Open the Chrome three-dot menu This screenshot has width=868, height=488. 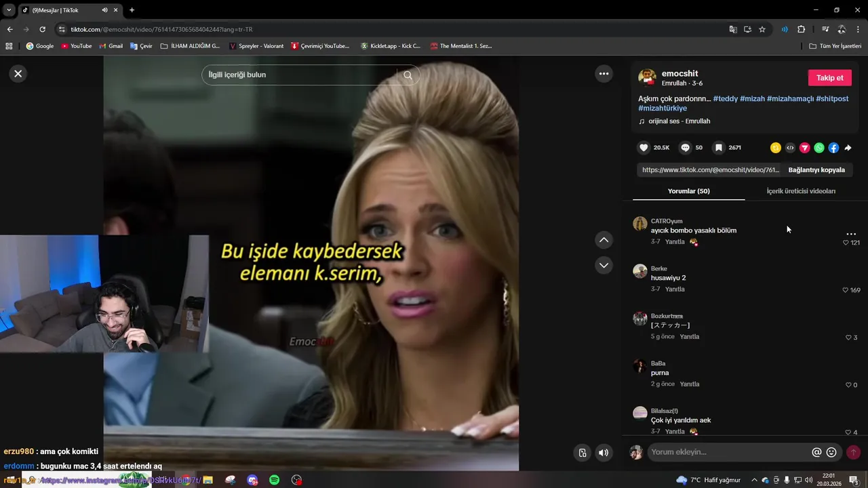[858, 29]
